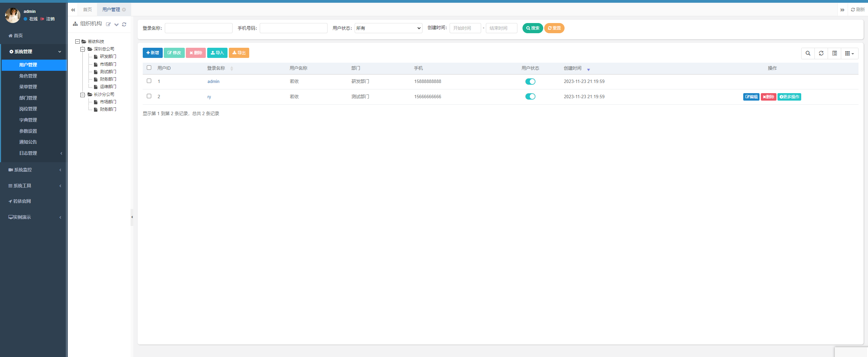This screenshot has width=868, height=357.
Task: Click the 修改 modify button
Action: click(174, 53)
